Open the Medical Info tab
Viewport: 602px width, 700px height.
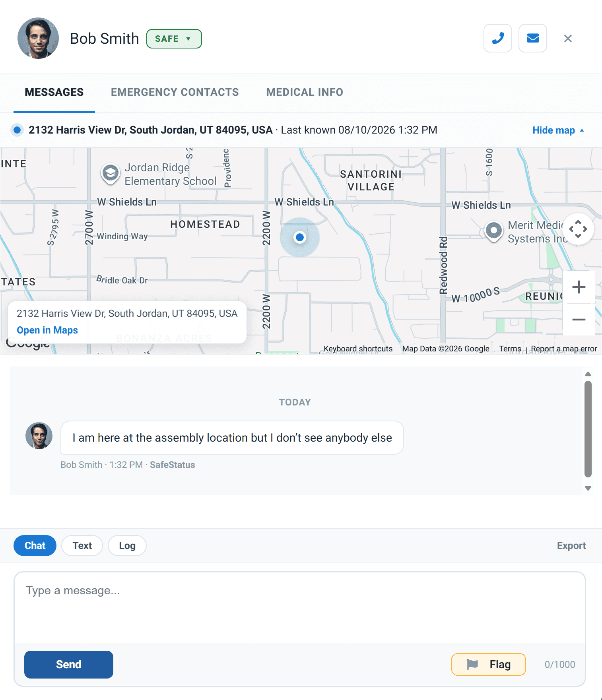click(305, 92)
